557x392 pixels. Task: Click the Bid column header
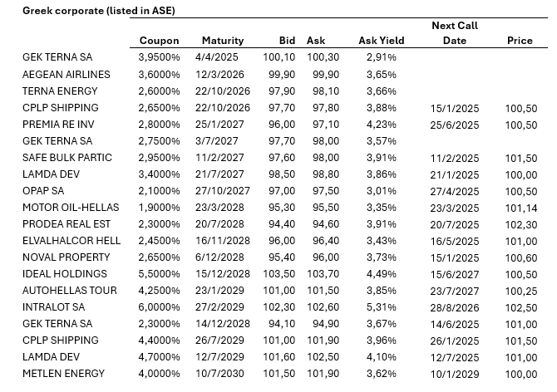(288, 41)
